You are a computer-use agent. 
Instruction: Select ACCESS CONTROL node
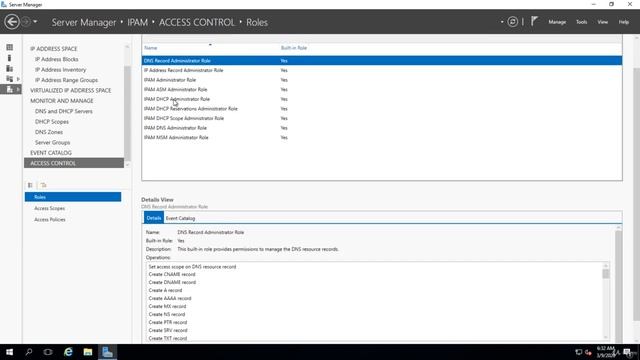click(74, 163)
